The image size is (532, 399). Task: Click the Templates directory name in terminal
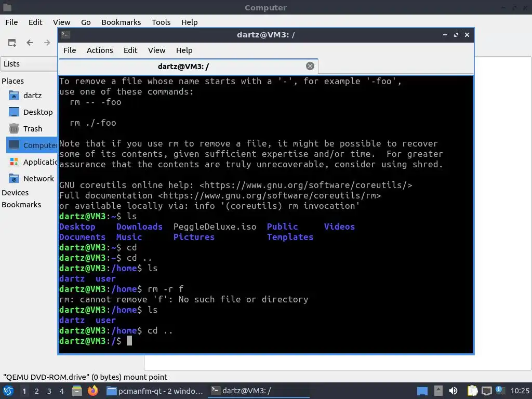[290, 237]
